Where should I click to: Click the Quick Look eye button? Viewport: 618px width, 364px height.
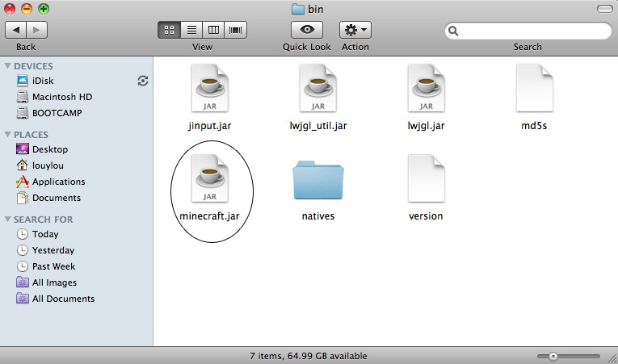307,30
